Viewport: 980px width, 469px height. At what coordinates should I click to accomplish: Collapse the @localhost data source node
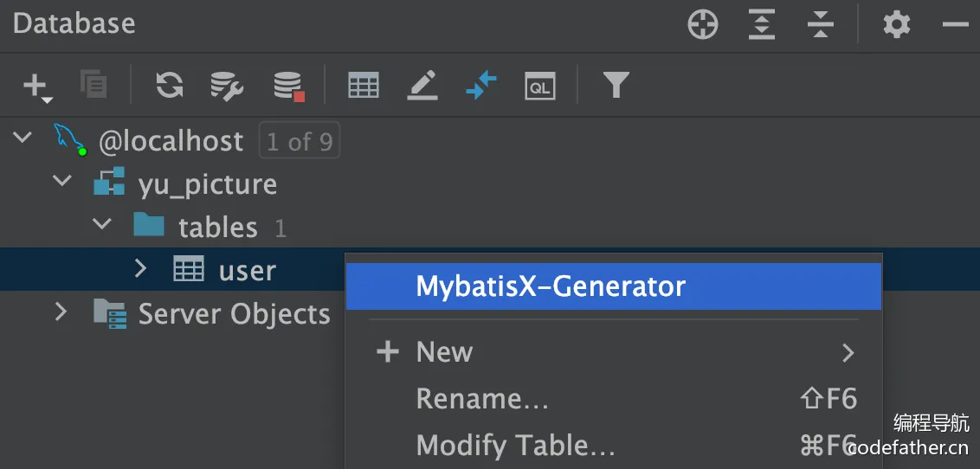coord(23,136)
